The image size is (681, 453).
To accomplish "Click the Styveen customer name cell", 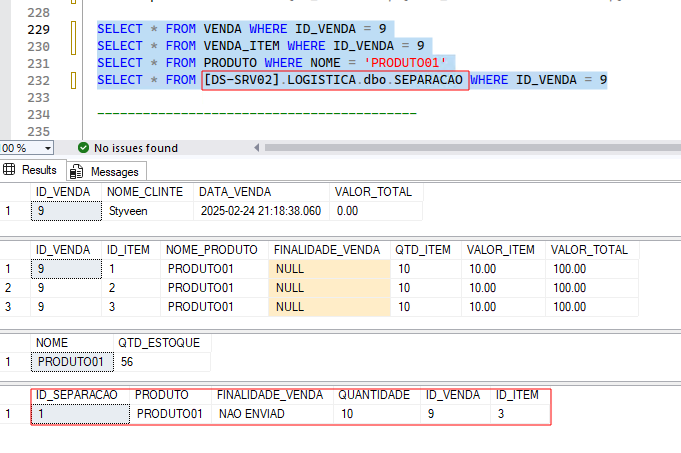I will tap(127, 211).
